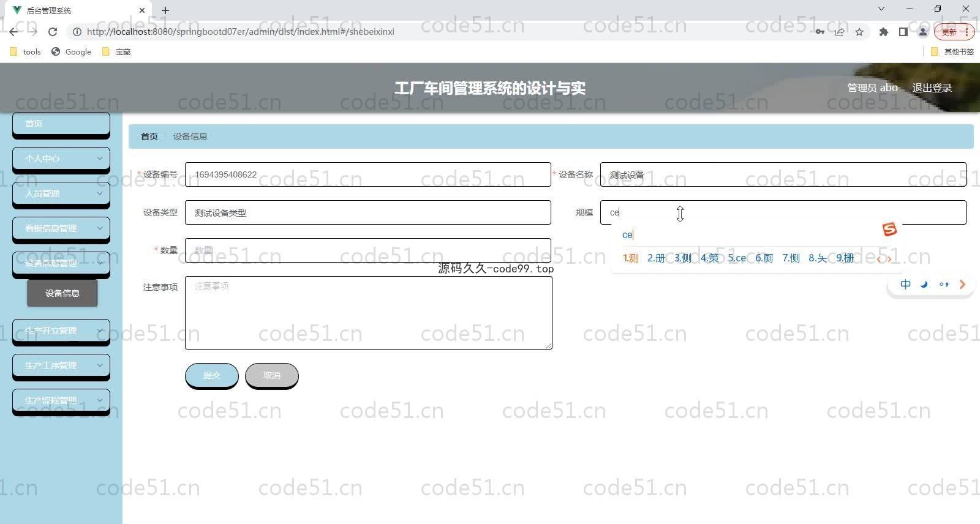Click the Sogou input method logo
This screenshot has width=980, height=524.
889,230
